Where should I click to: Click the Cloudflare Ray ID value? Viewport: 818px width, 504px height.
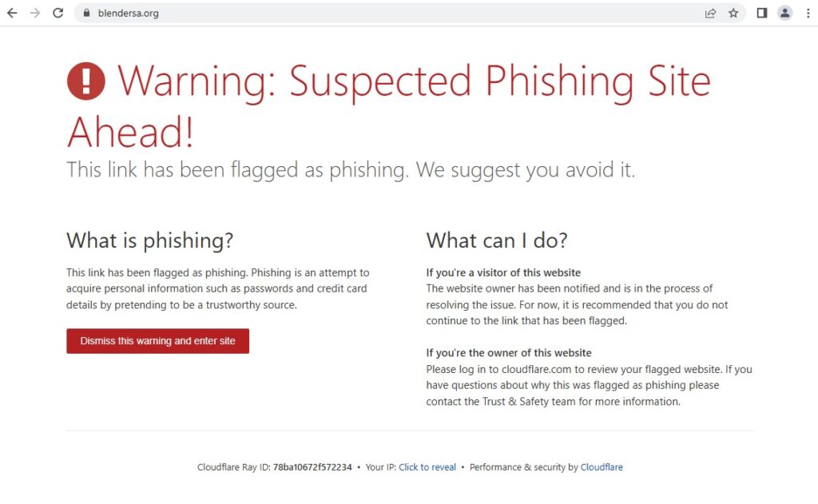click(x=312, y=467)
